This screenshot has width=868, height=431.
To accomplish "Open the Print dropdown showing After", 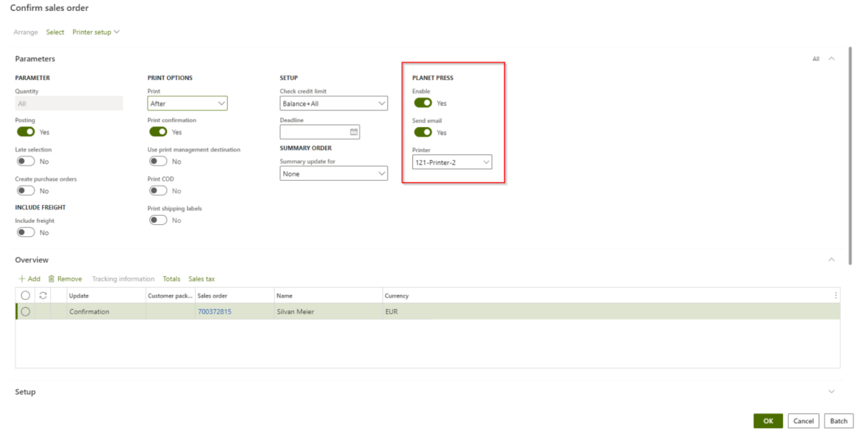I will (187, 103).
